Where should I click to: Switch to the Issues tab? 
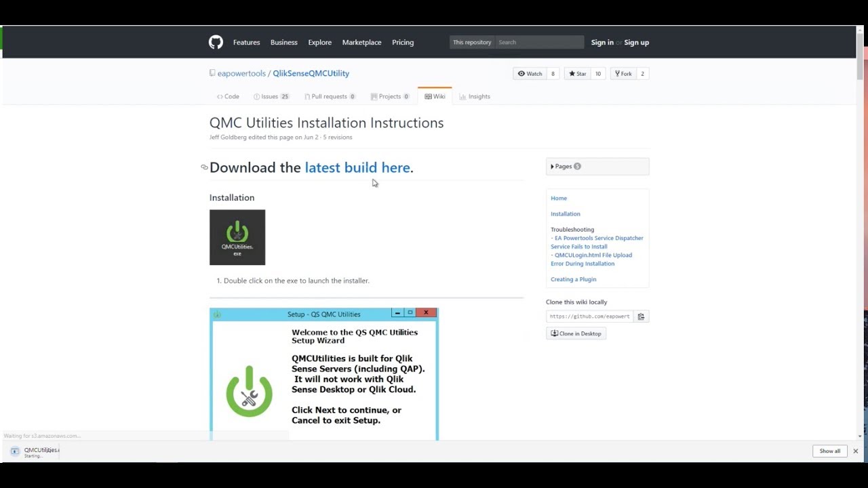(271, 96)
